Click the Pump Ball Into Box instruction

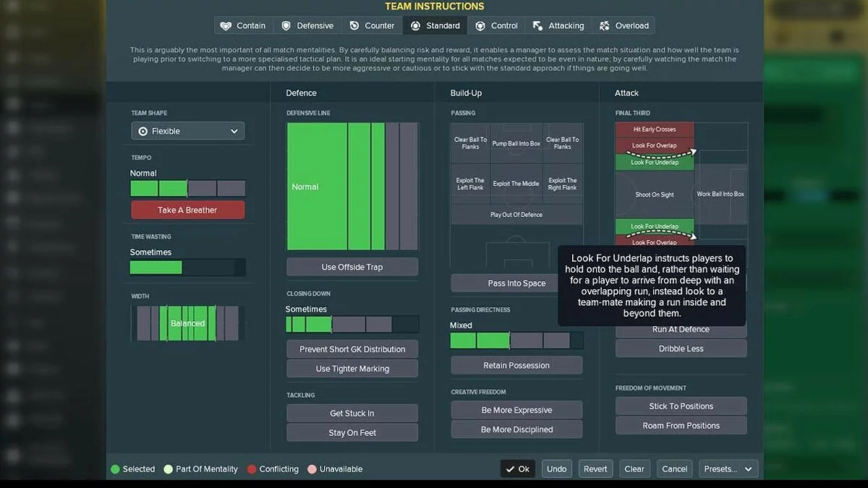point(516,142)
